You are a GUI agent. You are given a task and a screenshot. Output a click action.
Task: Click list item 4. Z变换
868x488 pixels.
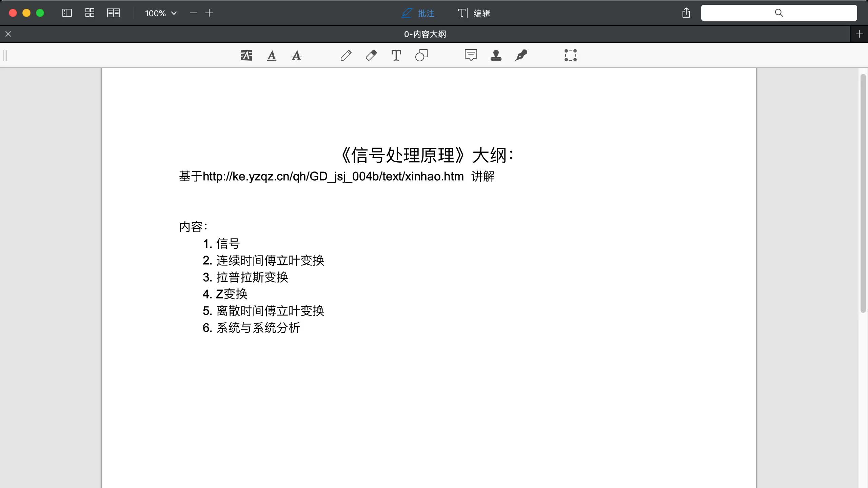(x=225, y=294)
